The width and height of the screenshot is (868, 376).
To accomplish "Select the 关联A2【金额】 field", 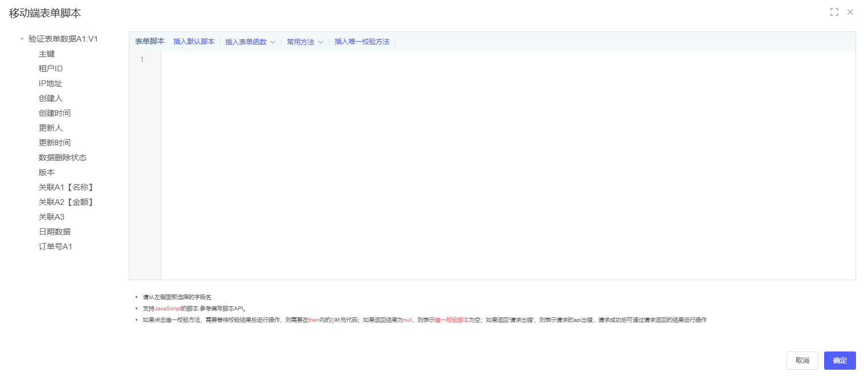I will [x=66, y=202].
